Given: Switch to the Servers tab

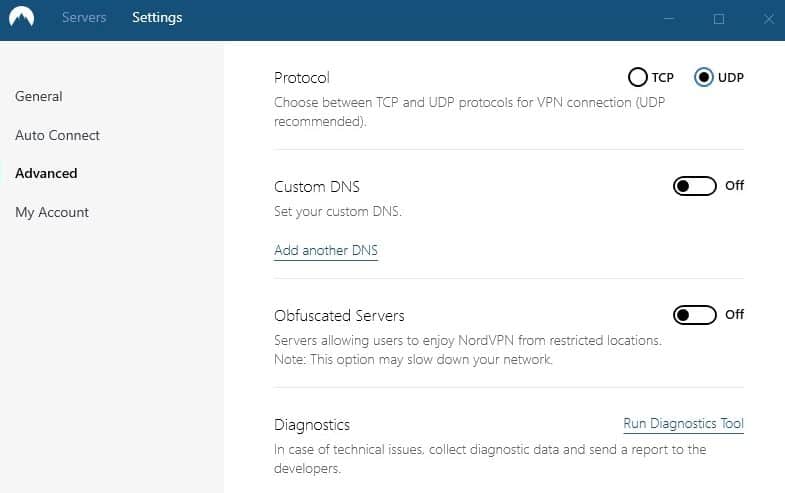Looking at the screenshot, I should pos(84,18).
